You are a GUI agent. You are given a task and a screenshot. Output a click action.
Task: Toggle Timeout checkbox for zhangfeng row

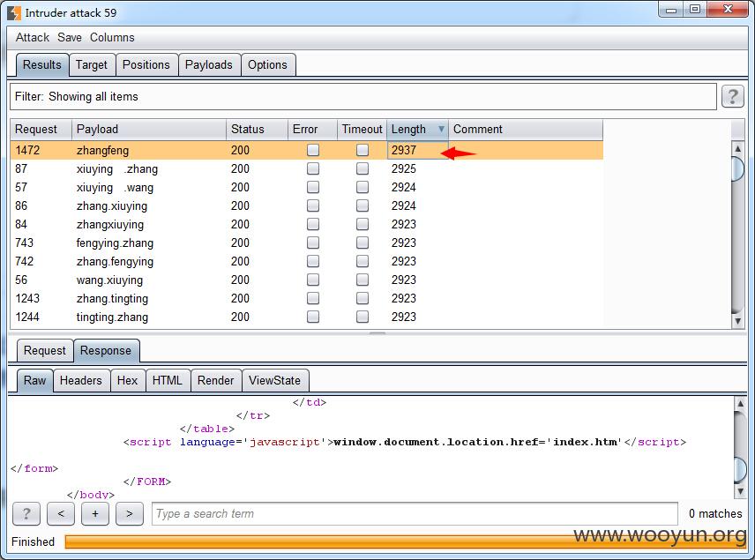tap(363, 150)
